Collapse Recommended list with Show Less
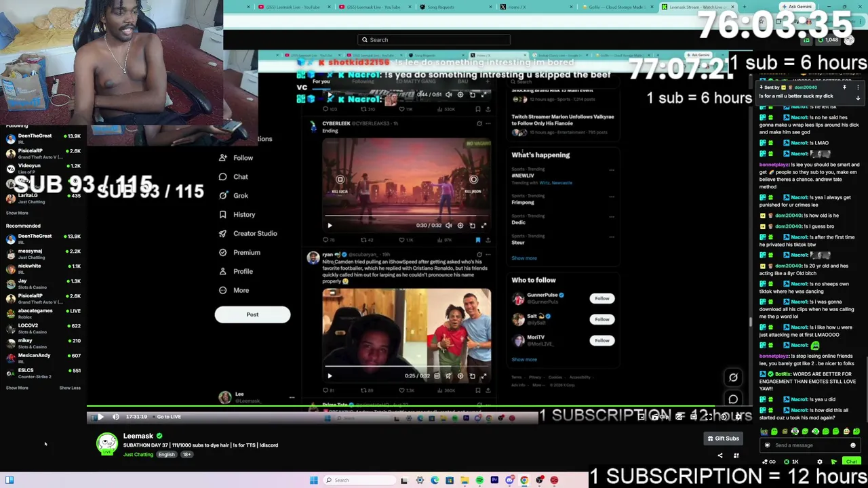Viewport: 868px width, 488px height. (x=70, y=388)
